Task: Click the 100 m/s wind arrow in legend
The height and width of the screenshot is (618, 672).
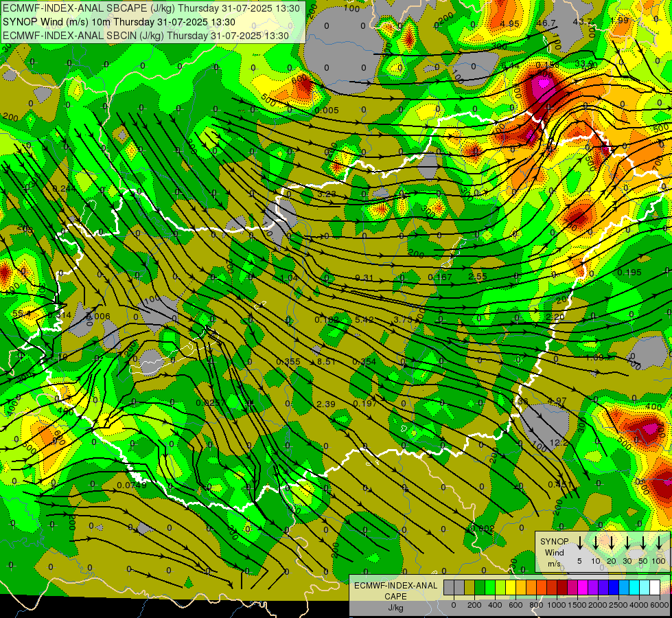Action: tap(659, 542)
